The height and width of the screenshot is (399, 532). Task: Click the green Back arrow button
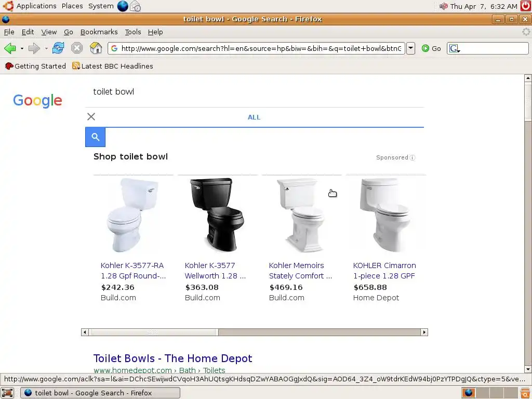click(10, 48)
